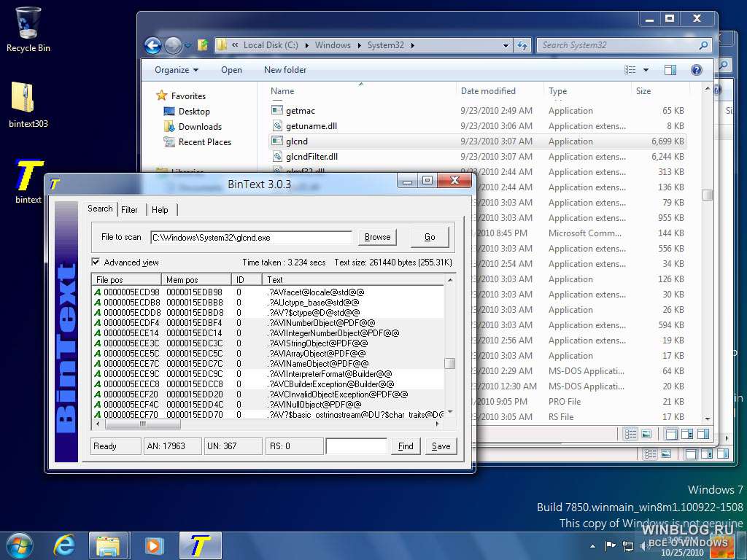Click the Save button in BinText
Screen dimensions: 747x560
point(441,446)
